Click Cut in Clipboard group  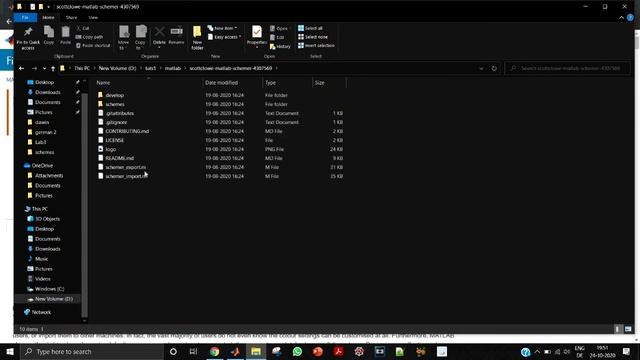coord(83,28)
